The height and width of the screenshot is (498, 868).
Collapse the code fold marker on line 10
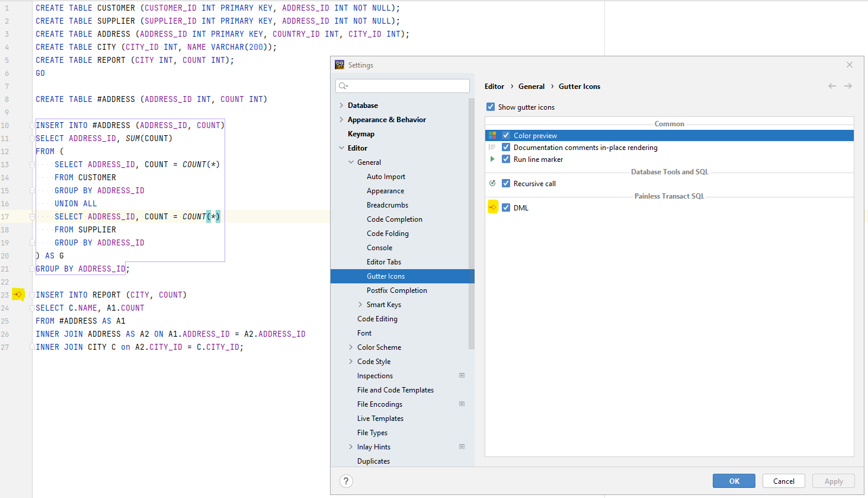pos(32,125)
